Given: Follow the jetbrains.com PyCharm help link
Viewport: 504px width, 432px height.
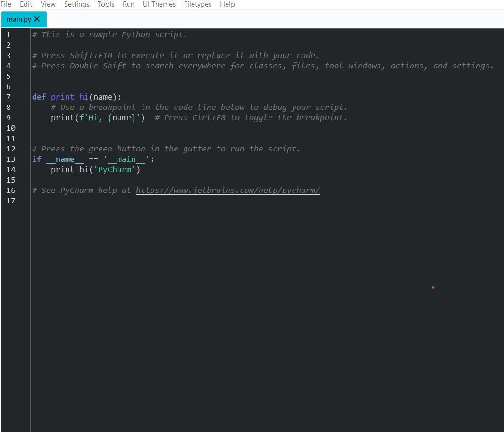Looking at the screenshot, I should coord(227,191).
